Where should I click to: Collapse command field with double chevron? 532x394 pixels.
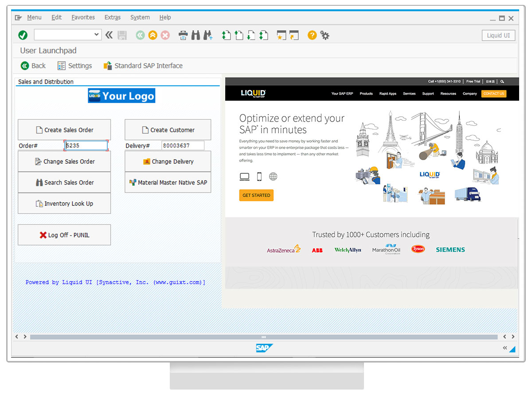(x=109, y=35)
